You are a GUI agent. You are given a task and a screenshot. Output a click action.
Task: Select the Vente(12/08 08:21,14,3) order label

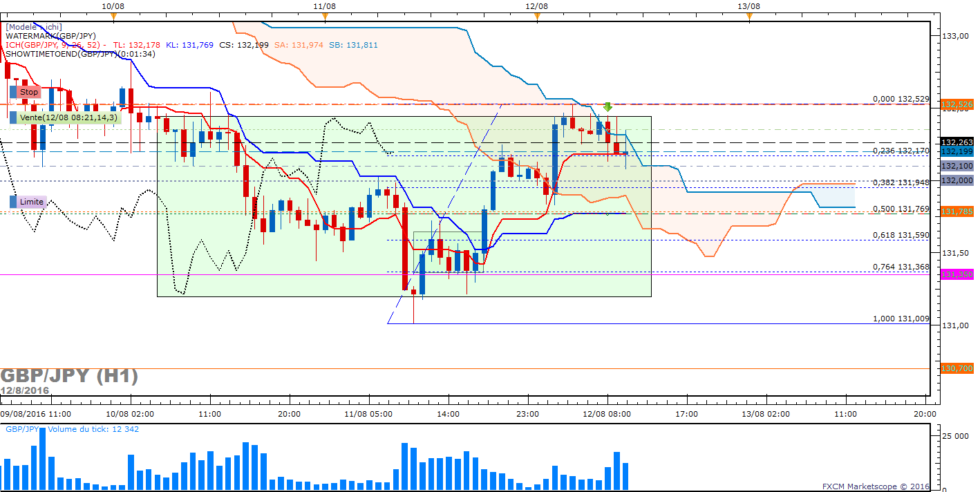coord(70,117)
